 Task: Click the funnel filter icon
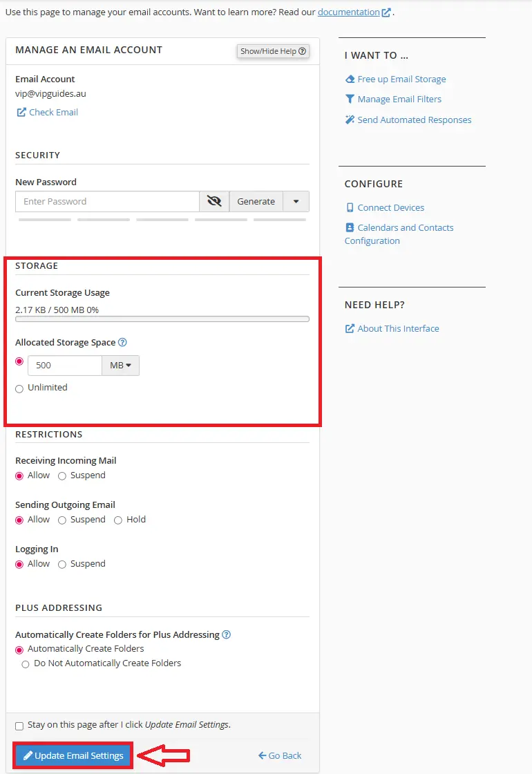(350, 100)
